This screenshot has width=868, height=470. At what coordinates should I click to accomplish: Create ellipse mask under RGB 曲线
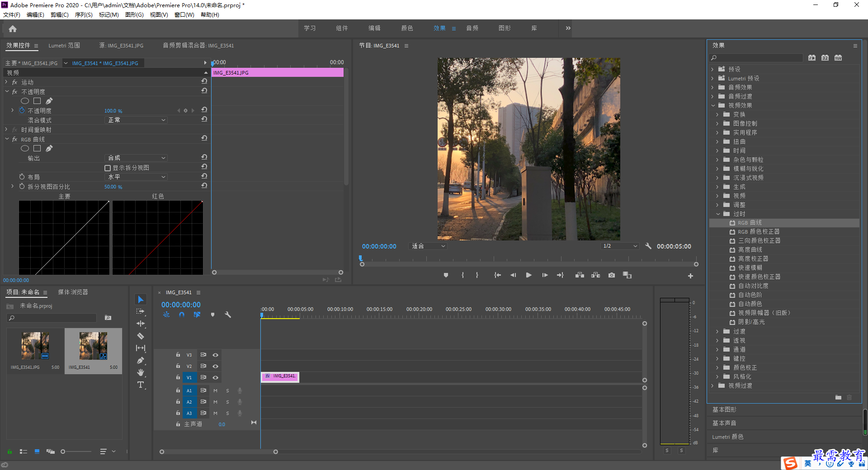click(25, 148)
